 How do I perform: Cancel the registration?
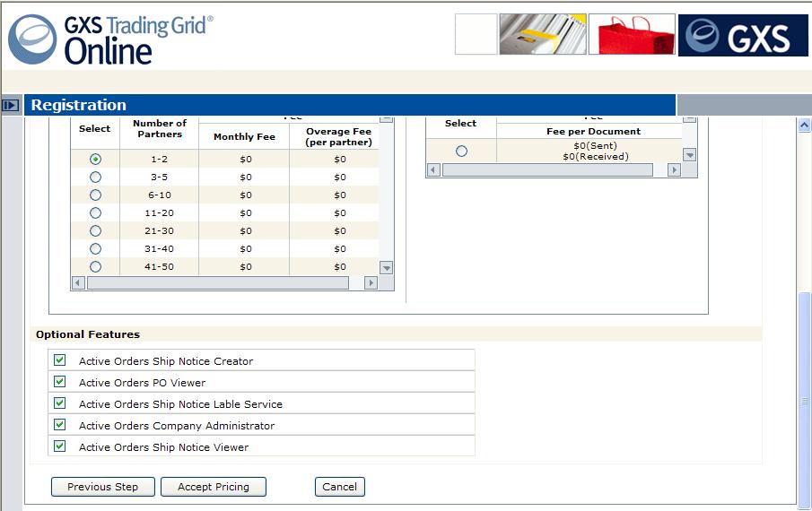[340, 487]
